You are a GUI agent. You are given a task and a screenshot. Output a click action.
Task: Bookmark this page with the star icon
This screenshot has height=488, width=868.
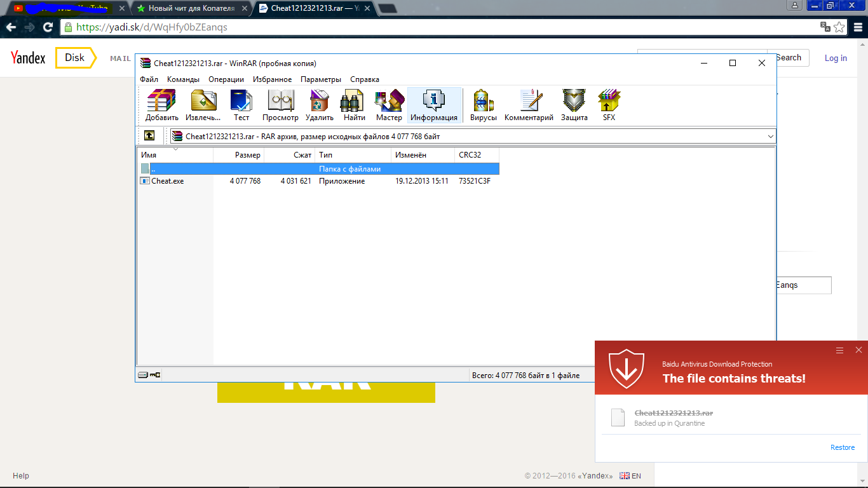(x=839, y=27)
